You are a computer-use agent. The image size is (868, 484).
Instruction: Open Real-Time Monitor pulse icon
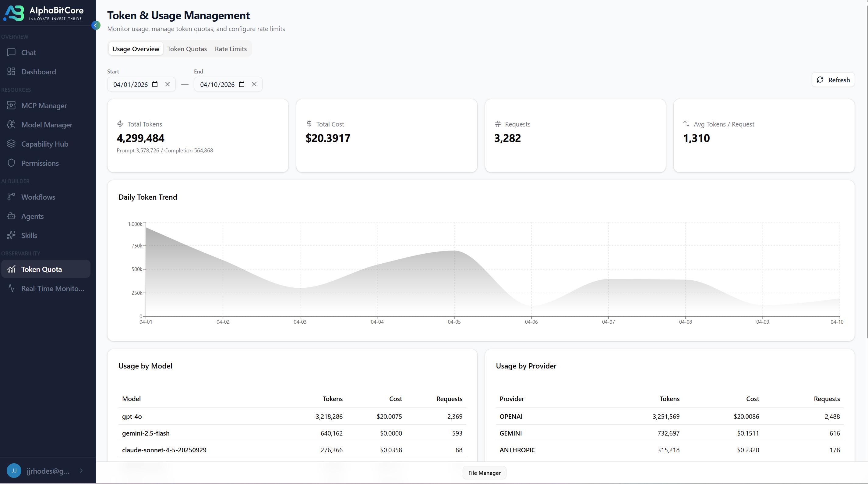pyautogui.click(x=12, y=288)
